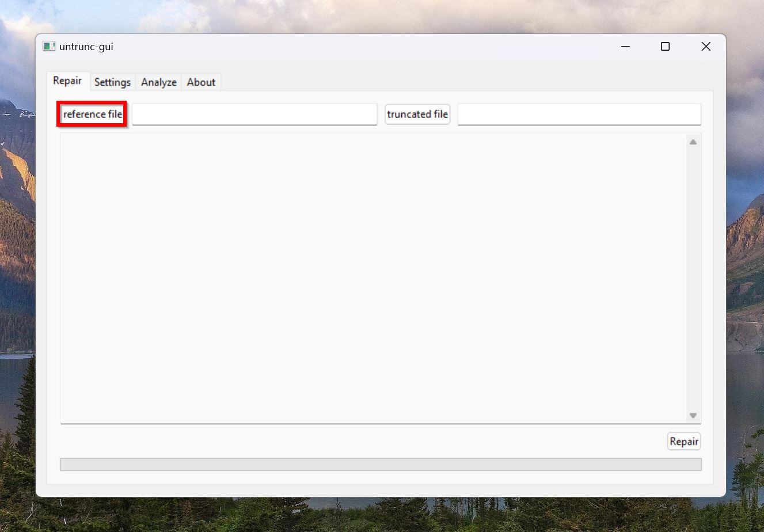Viewport: 764px width, 532px height.
Task: Minimize the untrunc-gui window
Action: point(625,46)
